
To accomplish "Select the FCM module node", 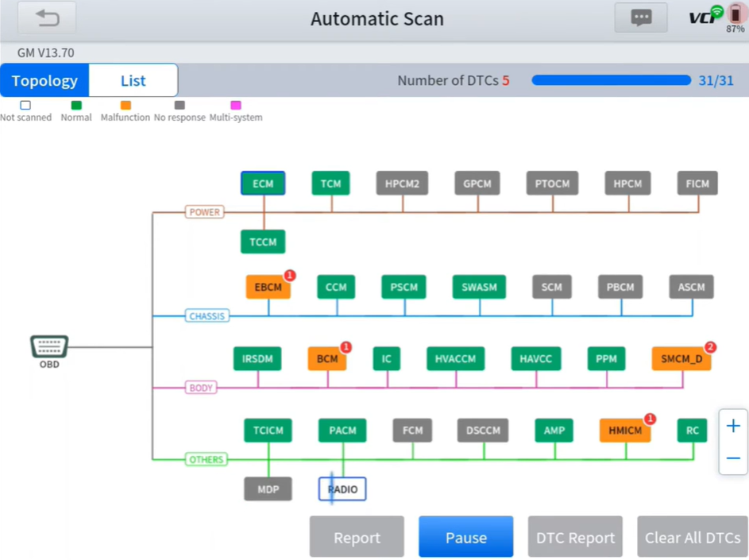I will (x=412, y=431).
